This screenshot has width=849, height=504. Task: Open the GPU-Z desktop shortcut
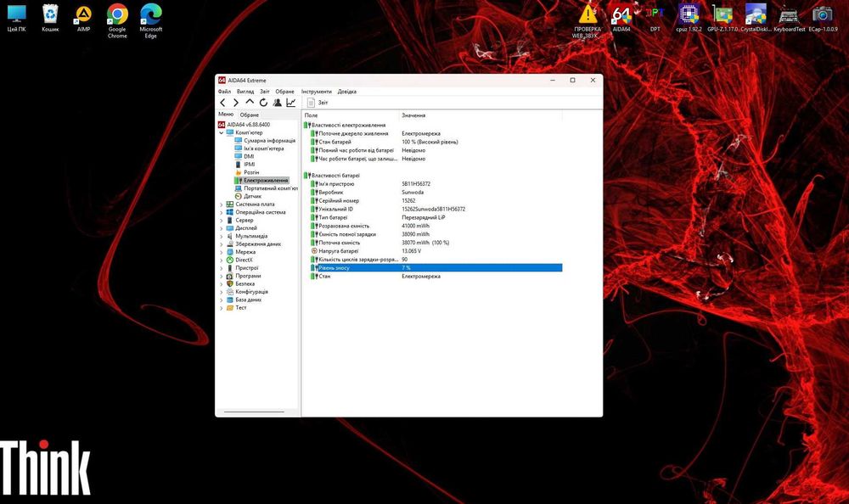pyautogui.click(x=722, y=19)
